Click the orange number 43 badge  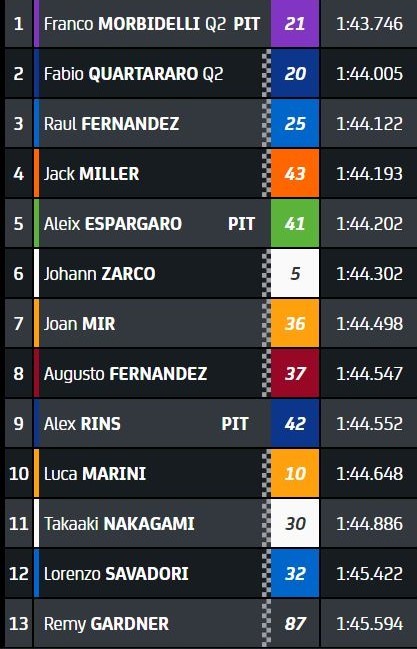point(295,173)
